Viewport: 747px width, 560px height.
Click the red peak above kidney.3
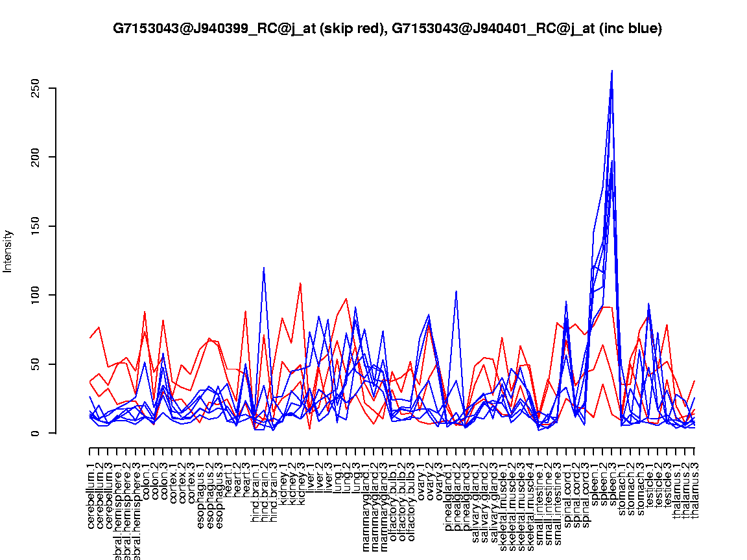coord(300,283)
